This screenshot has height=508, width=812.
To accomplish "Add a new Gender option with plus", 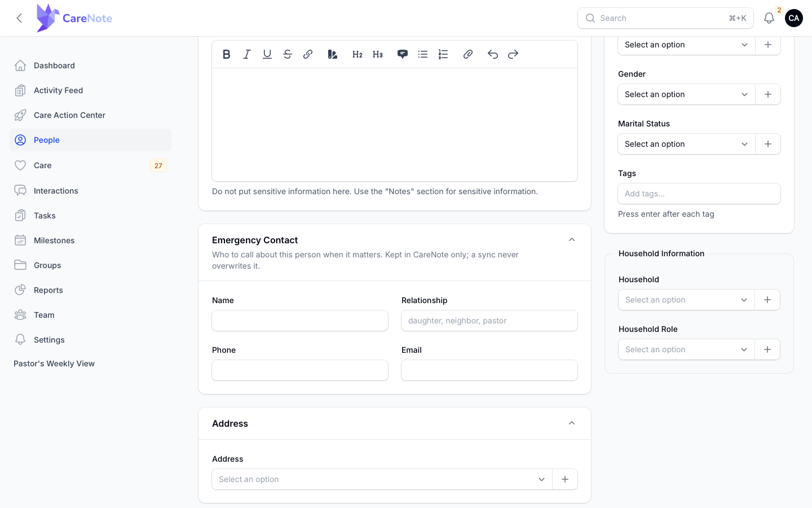I will click(768, 94).
